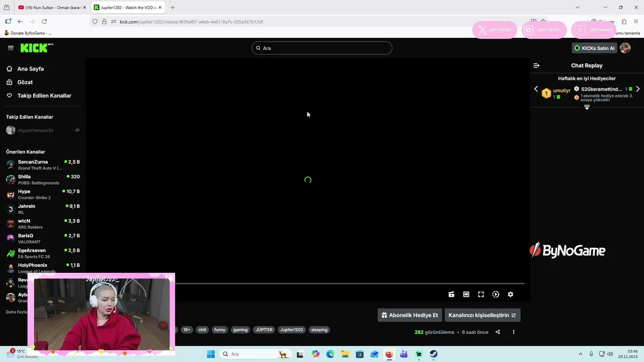Open Task View in taskbar
The width and height of the screenshot is (644, 362).
tap(300, 354)
